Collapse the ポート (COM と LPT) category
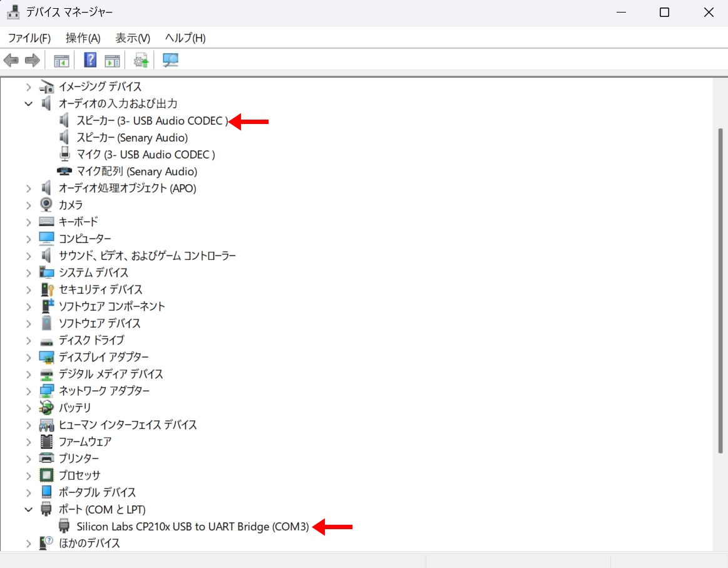This screenshot has height=568, width=728. (x=28, y=510)
